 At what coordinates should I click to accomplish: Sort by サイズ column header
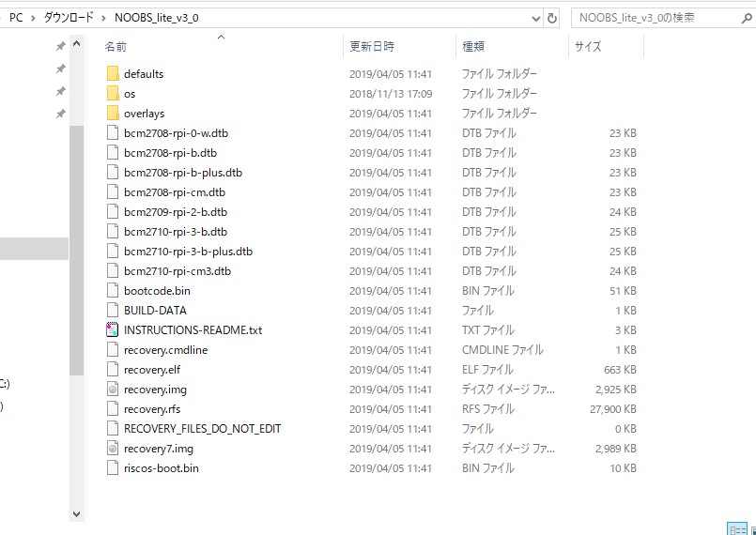tap(588, 46)
